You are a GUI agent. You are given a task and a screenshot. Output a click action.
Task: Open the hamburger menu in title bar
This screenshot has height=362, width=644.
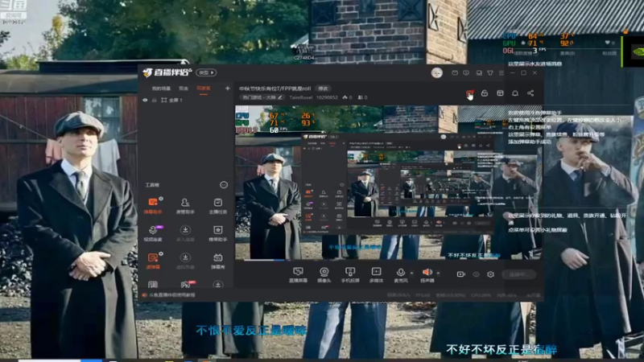click(x=501, y=72)
